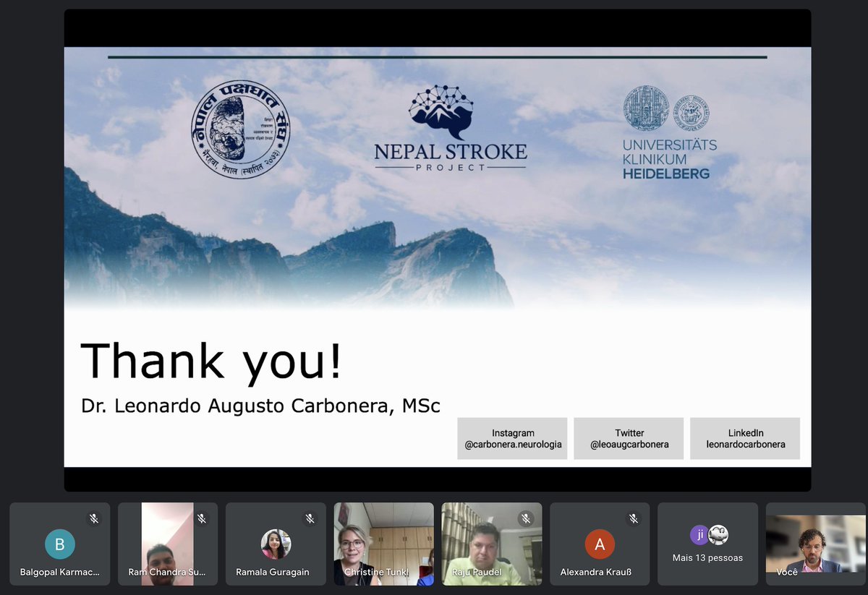Select Raju Paudel's video tile
This screenshot has width=868, height=595.
tap(492, 544)
